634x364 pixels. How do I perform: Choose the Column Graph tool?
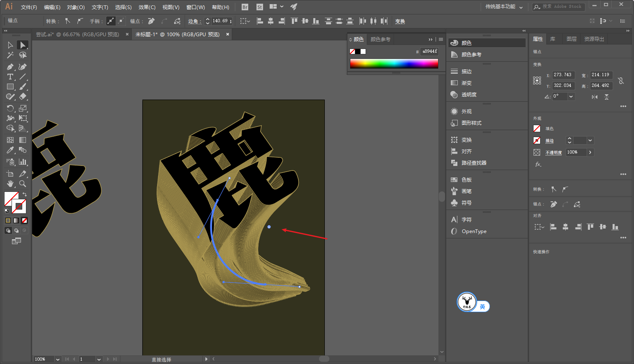pyautogui.click(x=23, y=162)
